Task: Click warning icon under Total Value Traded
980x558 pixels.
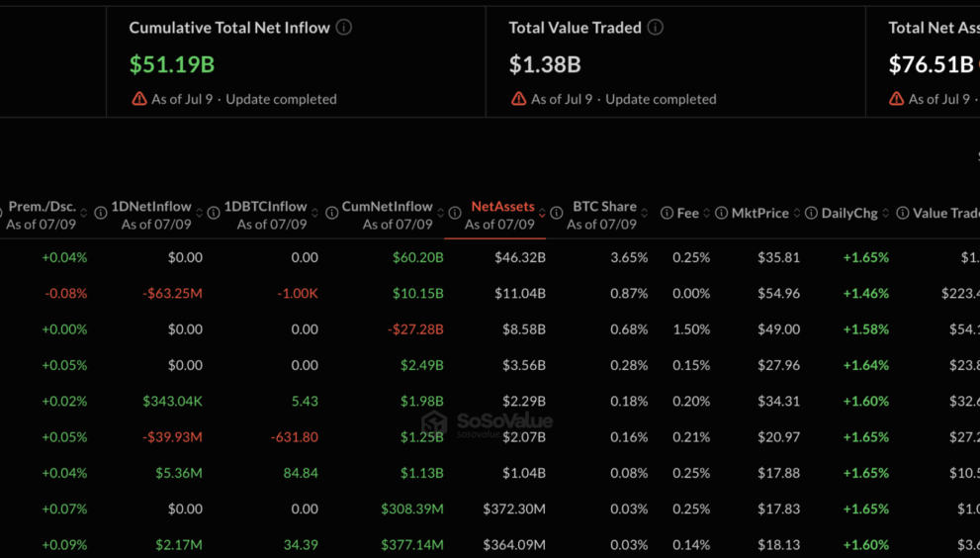Action: tap(519, 99)
